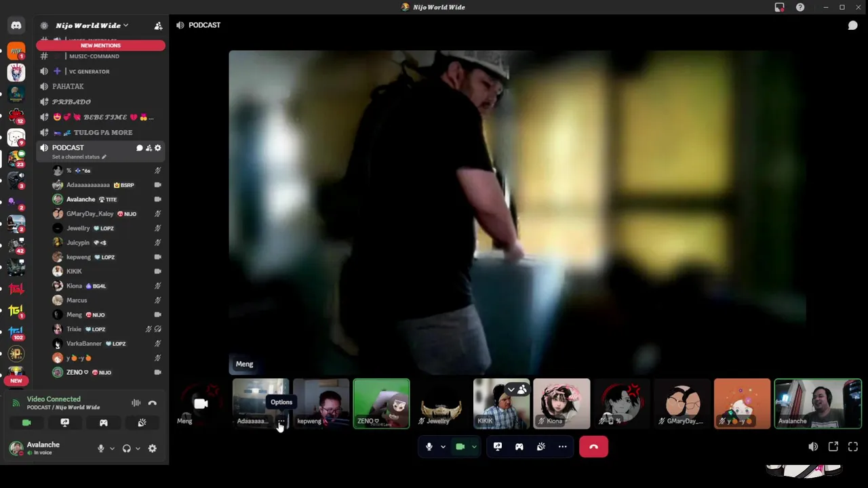Select GMaryDay_Kaloy in voice member list
Viewport: 868px width, 488px height.
point(107,214)
